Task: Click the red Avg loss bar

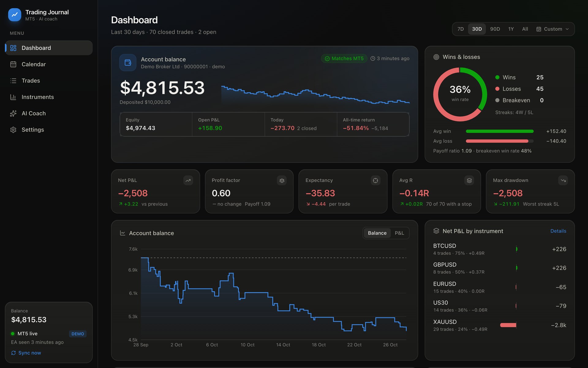Action: coord(497,141)
